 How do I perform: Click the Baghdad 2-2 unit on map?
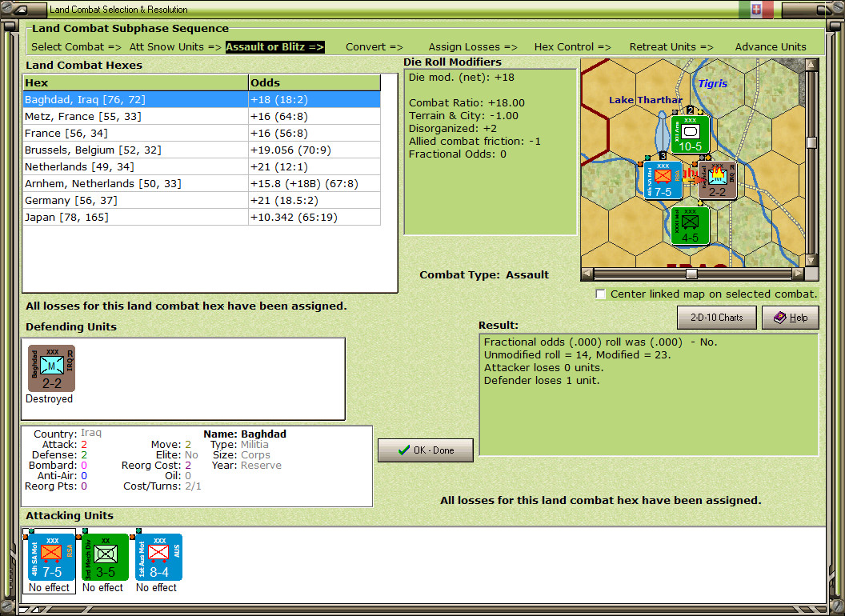(x=717, y=180)
